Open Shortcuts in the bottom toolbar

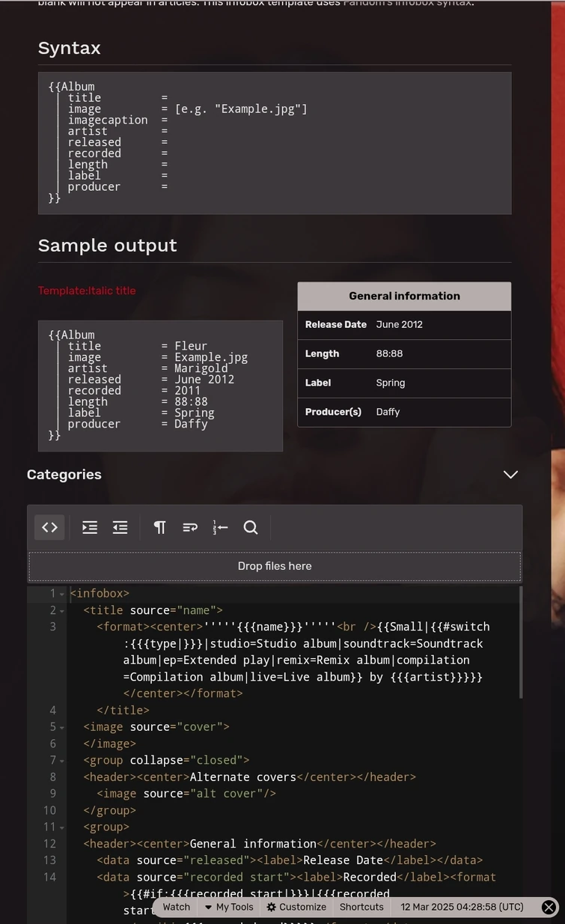(x=361, y=907)
